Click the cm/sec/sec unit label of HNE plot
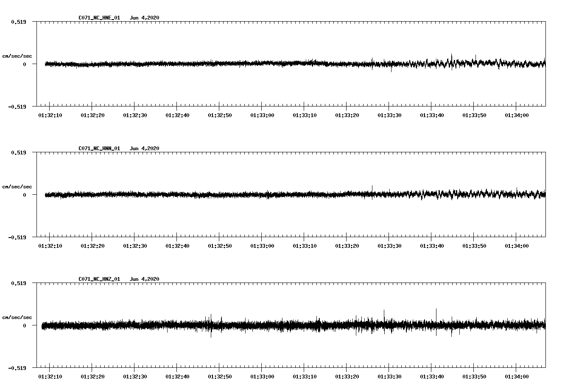 pos(17,56)
